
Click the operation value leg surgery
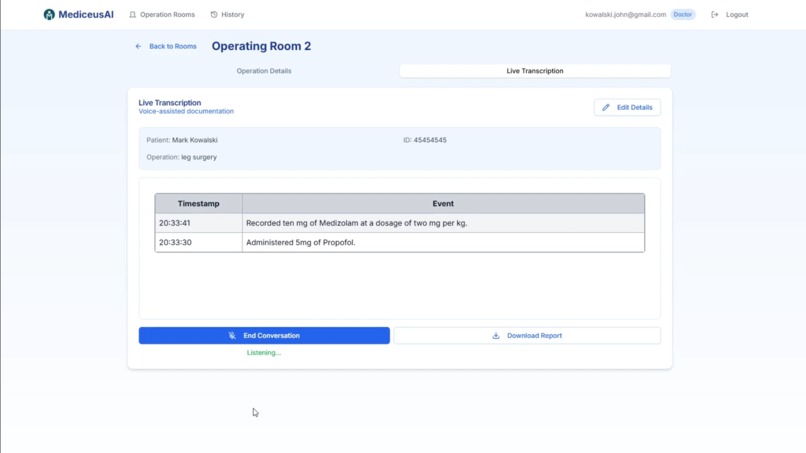coord(199,157)
